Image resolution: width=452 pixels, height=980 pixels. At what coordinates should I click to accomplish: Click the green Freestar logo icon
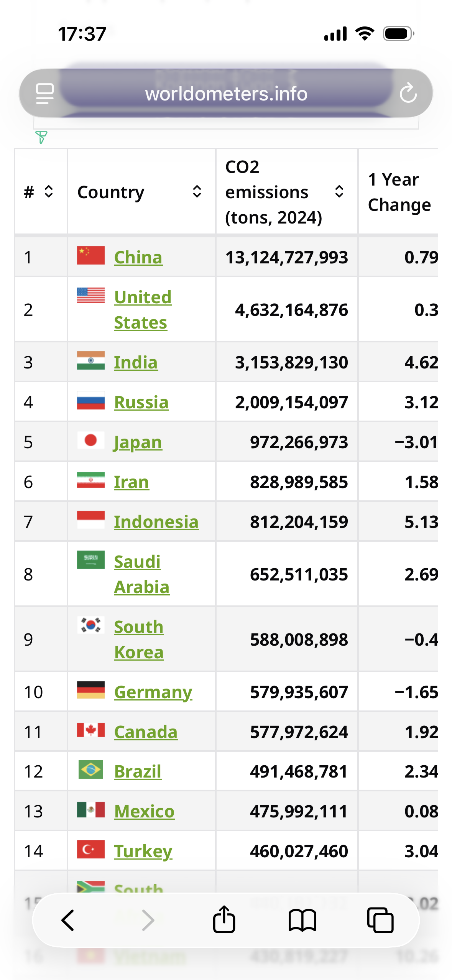point(41,137)
